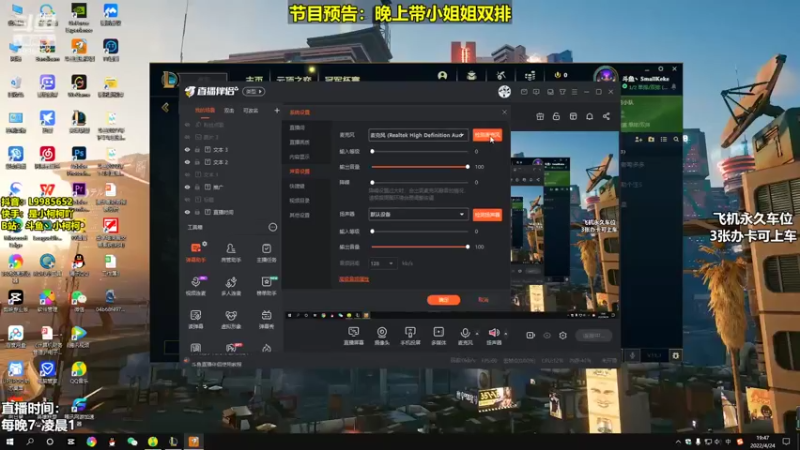Open the gear settings icon in bottom bar
Screen dimensions: 800x450
click(563, 335)
